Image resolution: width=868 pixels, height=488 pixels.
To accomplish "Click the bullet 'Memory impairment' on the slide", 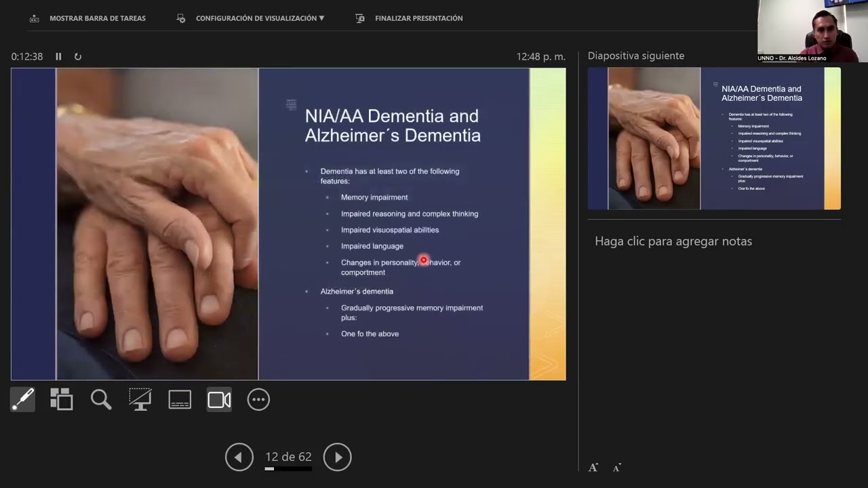I will tap(374, 197).
